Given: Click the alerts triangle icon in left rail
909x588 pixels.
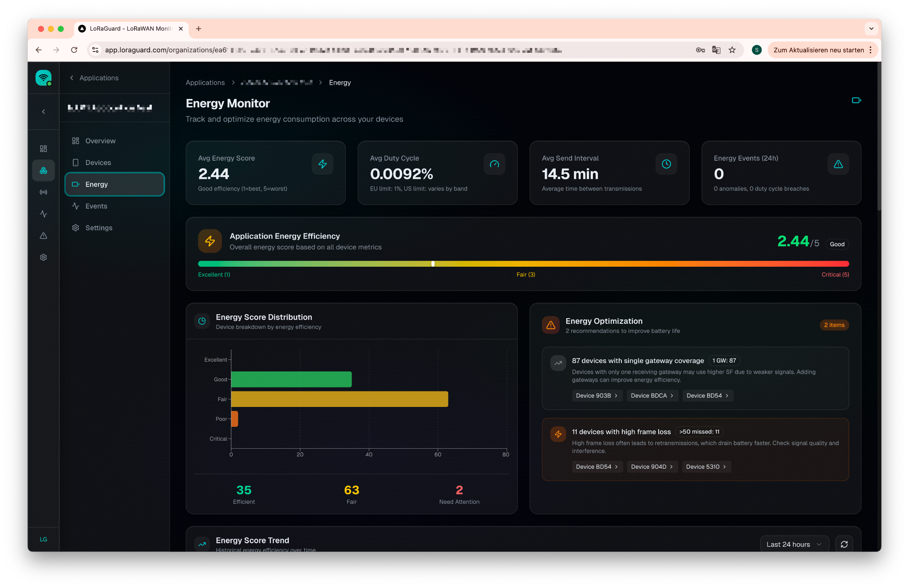Looking at the screenshot, I should point(43,236).
